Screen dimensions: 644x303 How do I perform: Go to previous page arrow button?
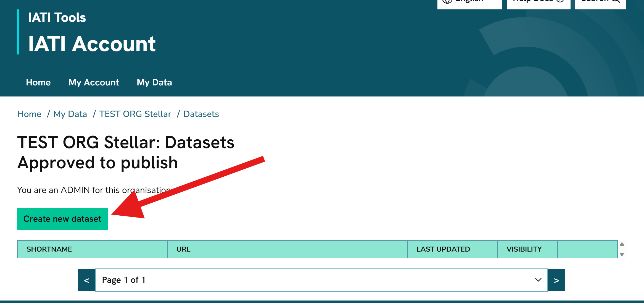(x=86, y=280)
